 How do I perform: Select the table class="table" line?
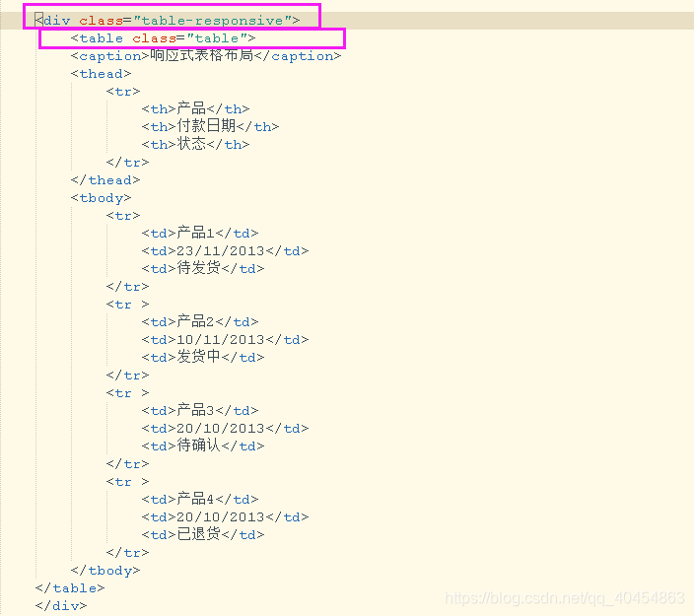[x=163, y=38]
